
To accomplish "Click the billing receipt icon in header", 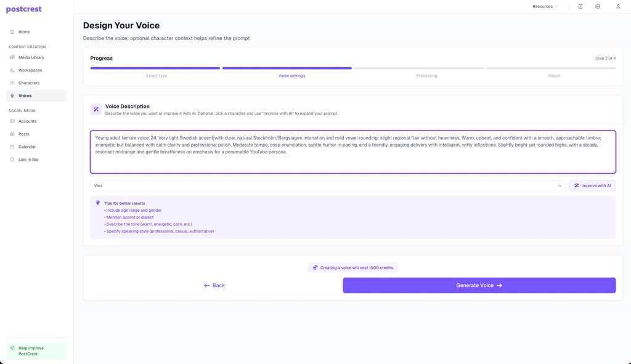I will point(578,6).
